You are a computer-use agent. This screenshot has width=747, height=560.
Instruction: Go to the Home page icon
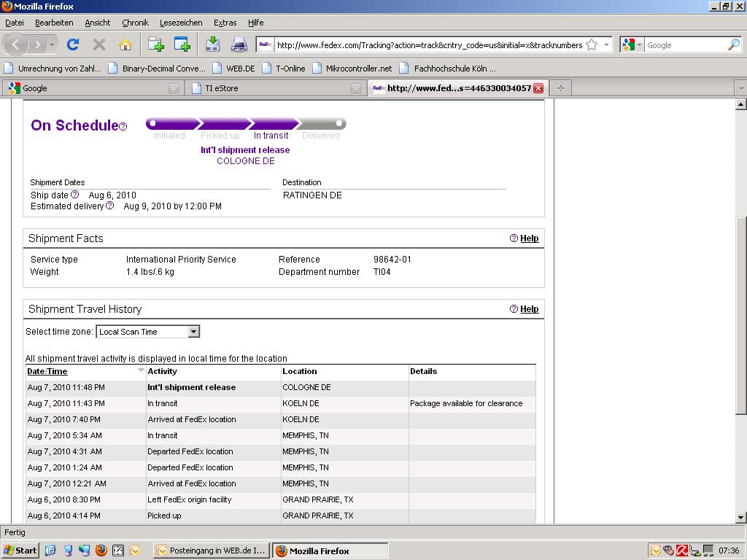[x=125, y=44]
